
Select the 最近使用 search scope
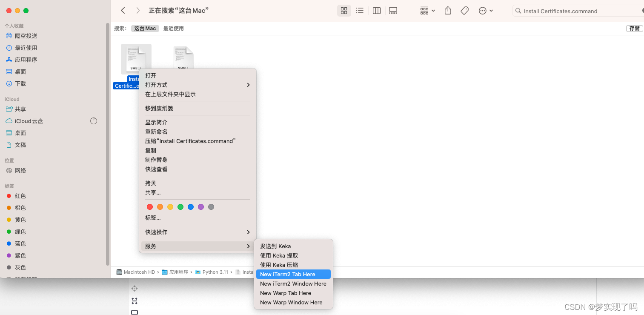[174, 29]
